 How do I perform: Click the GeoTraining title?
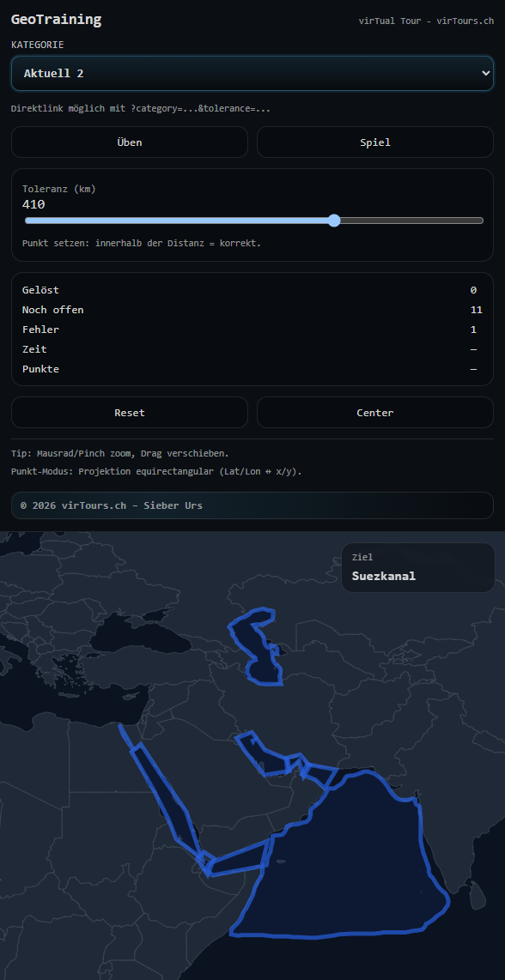pos(57,20)
